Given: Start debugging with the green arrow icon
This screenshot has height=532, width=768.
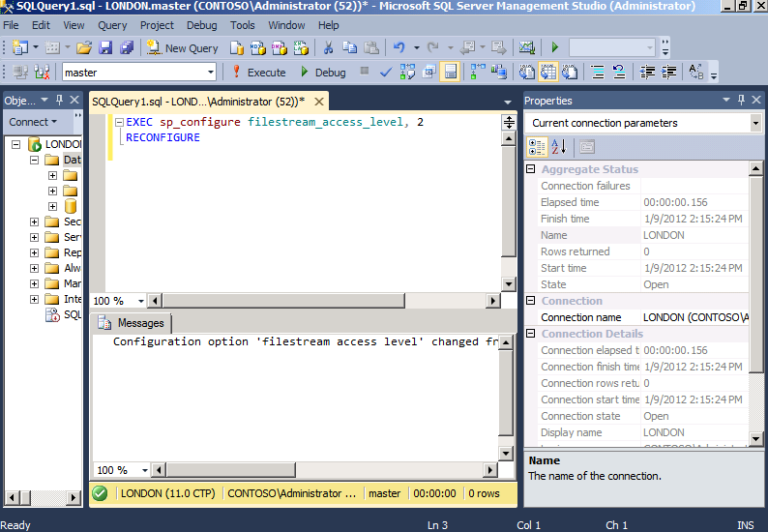Looking at the screenshot, I should [x=555, y=47].
